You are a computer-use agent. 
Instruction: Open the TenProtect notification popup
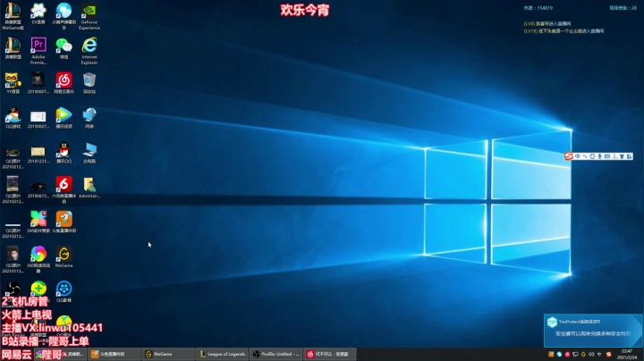[x=594, y=331]
